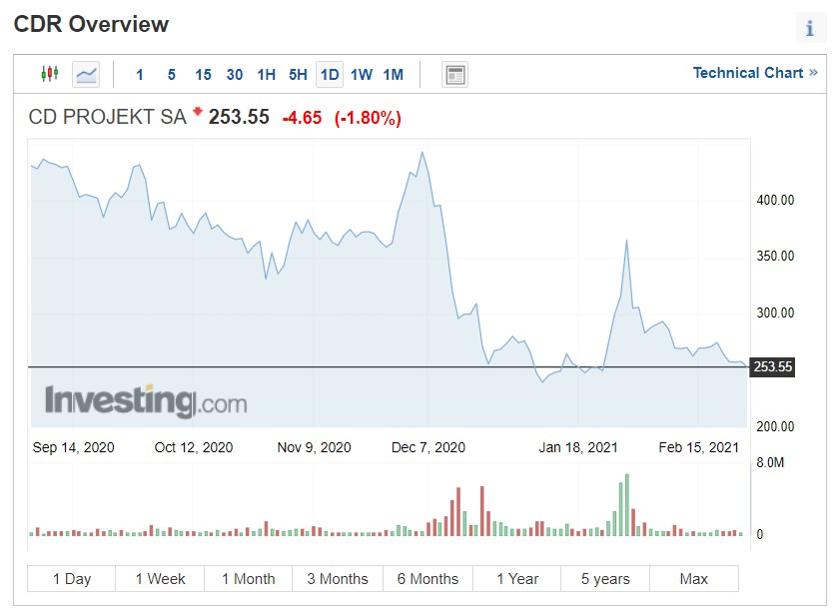Show the 1 Day range

pos(71,578)
